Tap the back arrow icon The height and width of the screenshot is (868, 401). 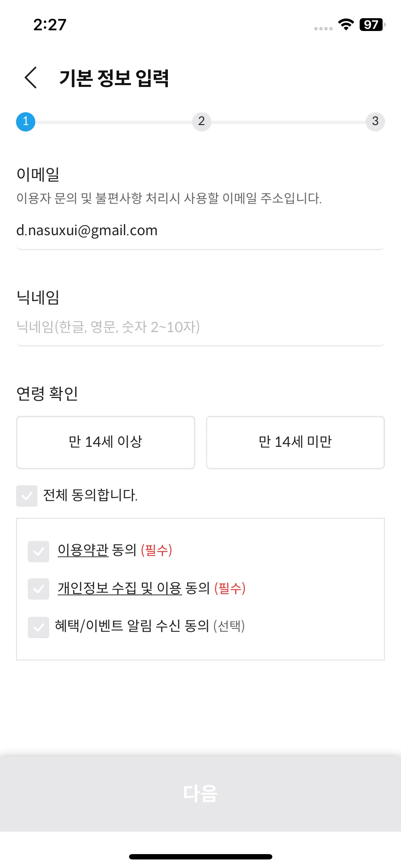click(x=31, y=77)
